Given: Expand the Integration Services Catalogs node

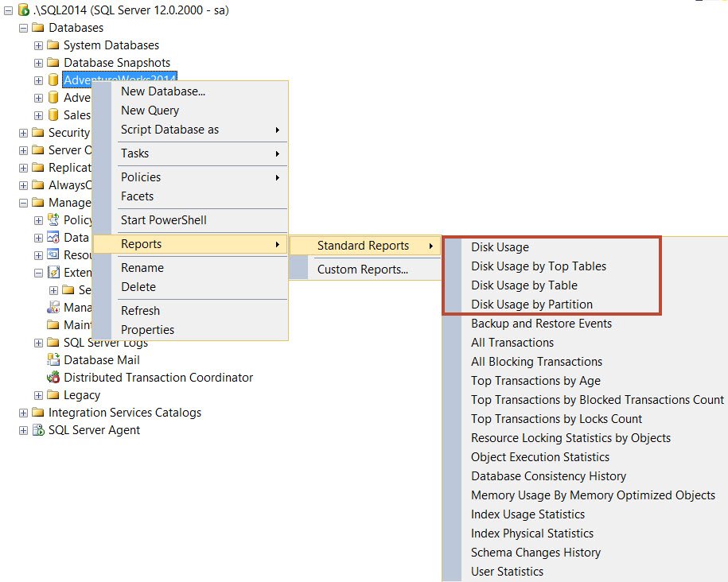Looking at the screenshot, I should pyautogui.click(x=23, y=413).
